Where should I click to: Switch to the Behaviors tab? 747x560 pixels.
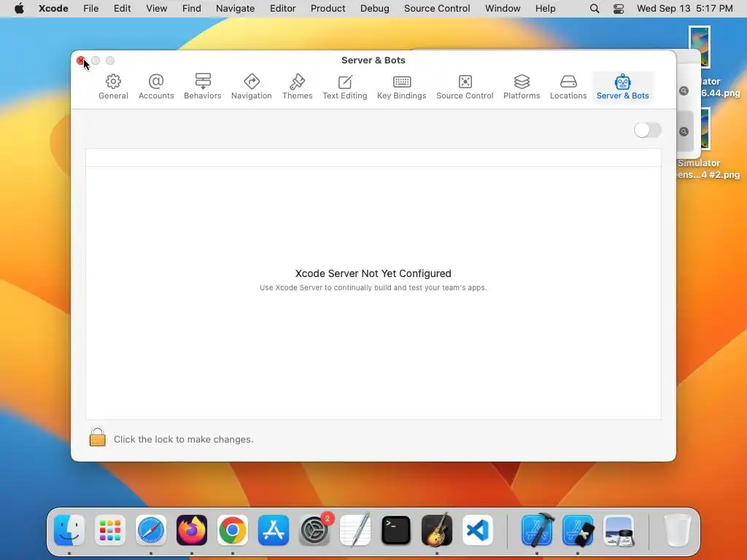tap(203, 87)
